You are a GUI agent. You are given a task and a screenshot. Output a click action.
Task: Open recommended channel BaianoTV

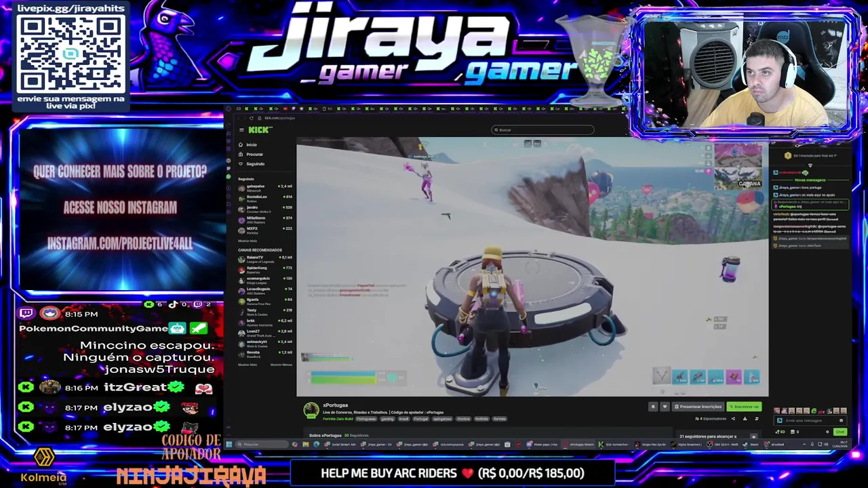[x=265, y=260]
